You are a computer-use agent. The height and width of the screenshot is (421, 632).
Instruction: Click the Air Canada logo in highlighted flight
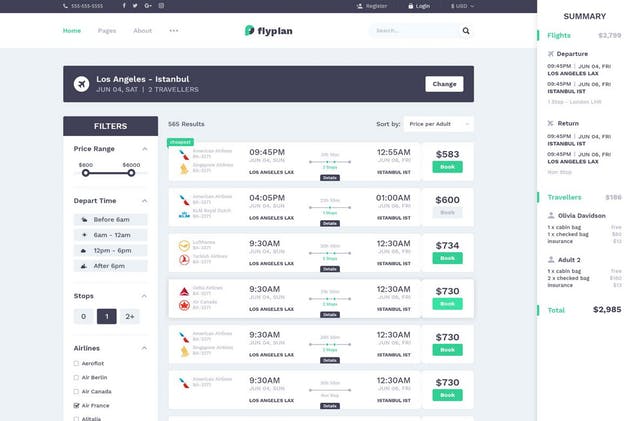pyautogui.click(x=184, y=305)
